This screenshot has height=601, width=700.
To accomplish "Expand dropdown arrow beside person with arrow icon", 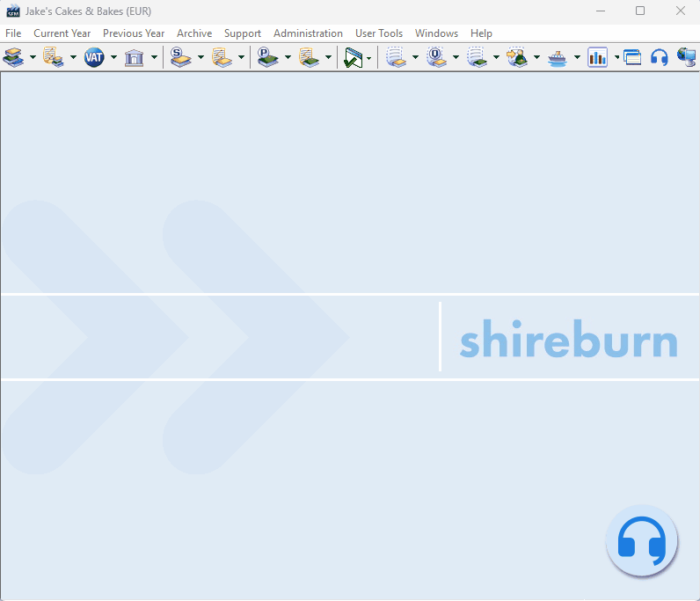I will point(536,57).
